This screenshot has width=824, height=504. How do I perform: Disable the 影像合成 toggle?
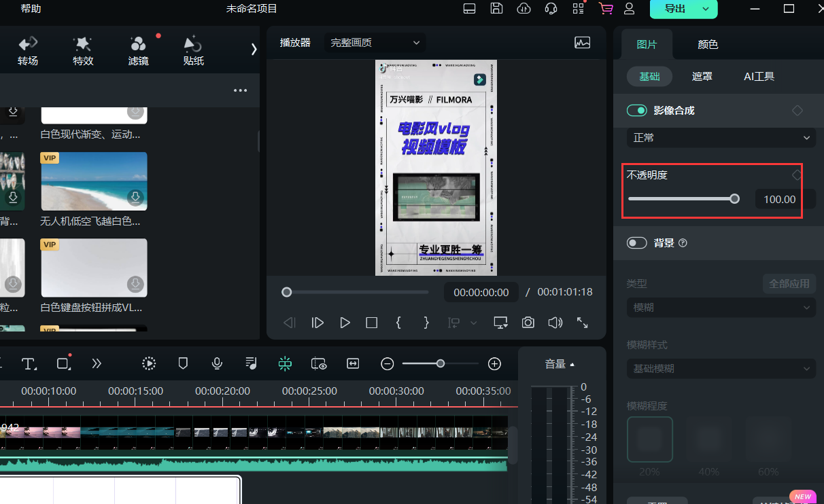pyautogui.click(x=636, y=111)
